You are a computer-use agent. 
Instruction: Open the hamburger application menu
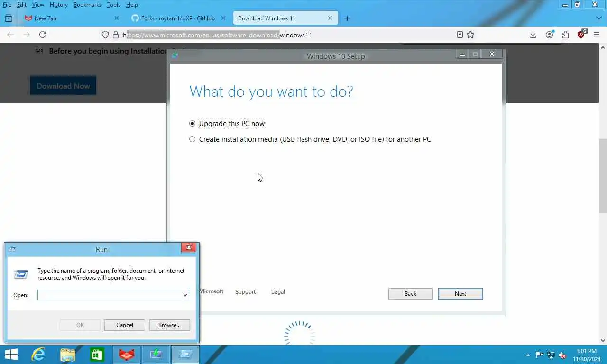click(598, 35)
